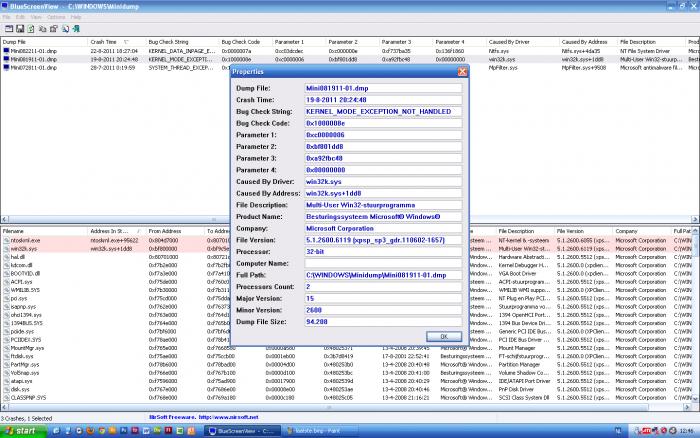This screenshot has width=700, height=438.
Task: Sort by the Bug Check Code column header
Action: (x=246, y=42)
